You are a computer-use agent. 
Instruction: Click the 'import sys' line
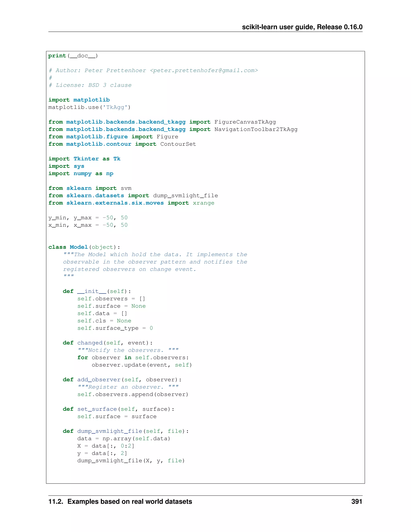pos(66,166)
